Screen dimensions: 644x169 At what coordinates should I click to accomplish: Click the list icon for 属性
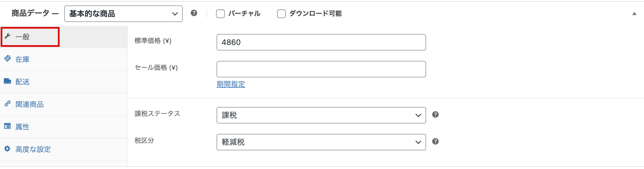pos(7,126)
